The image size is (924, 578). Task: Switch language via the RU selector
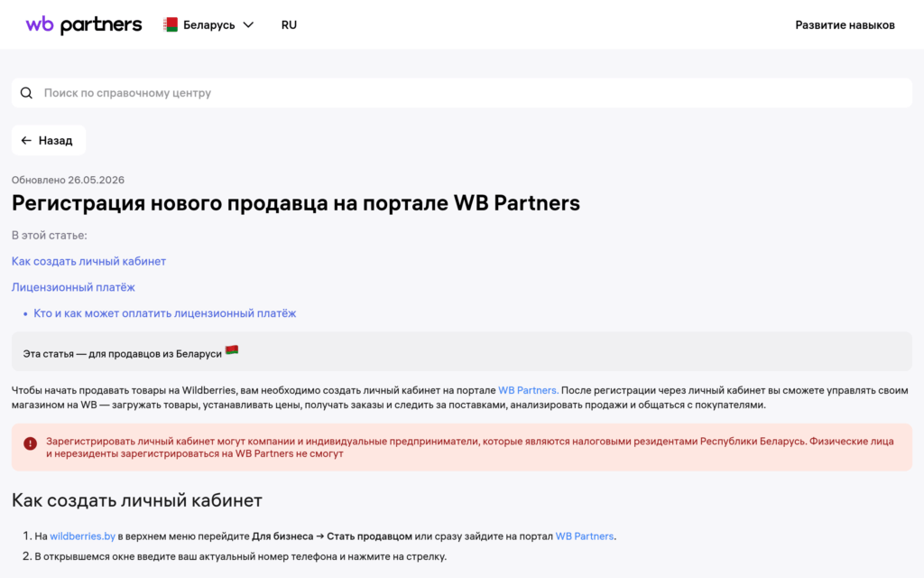pos(289,24)
